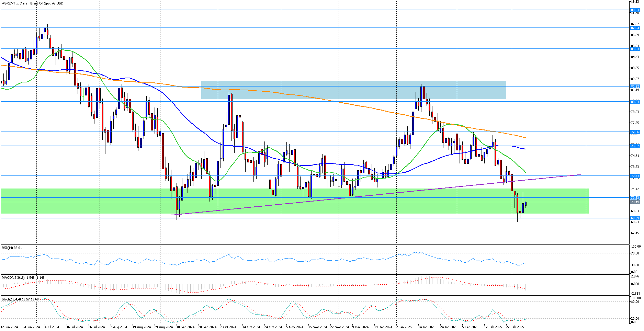Viewport: 644px width, 331px height.
Task: Click the 79.03 price scale value
Action: tap(635, 112)
